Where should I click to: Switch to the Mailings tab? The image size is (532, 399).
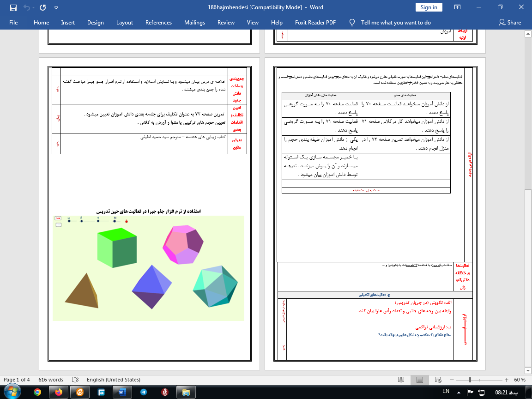194,22
